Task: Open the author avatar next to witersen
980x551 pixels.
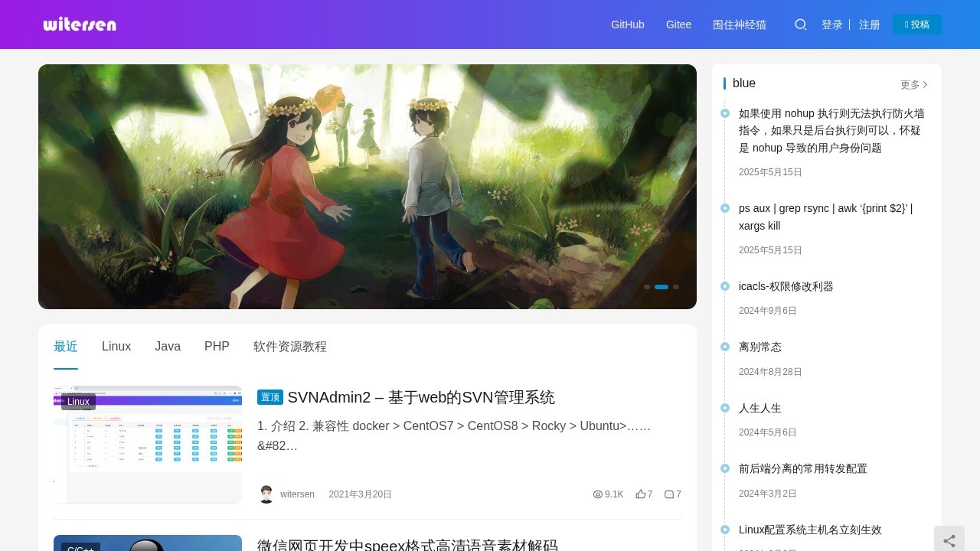Action: pyautogui.click(x=266, y=494)
